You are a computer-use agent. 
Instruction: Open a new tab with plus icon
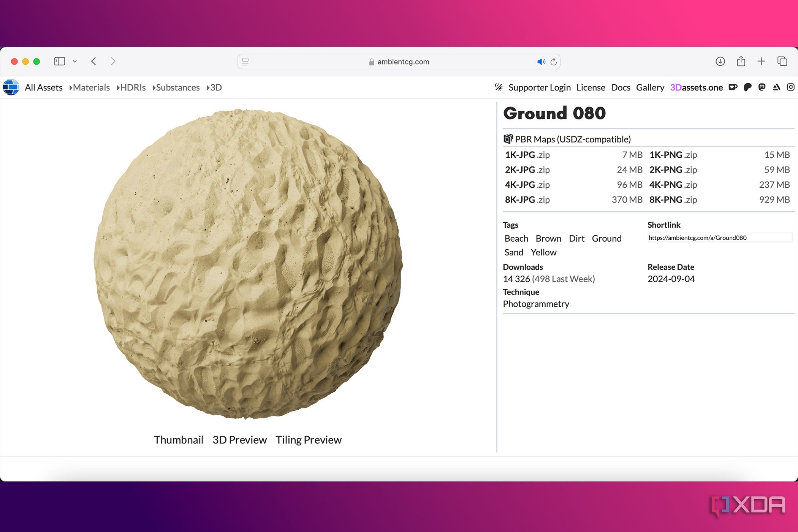(761, 61)
